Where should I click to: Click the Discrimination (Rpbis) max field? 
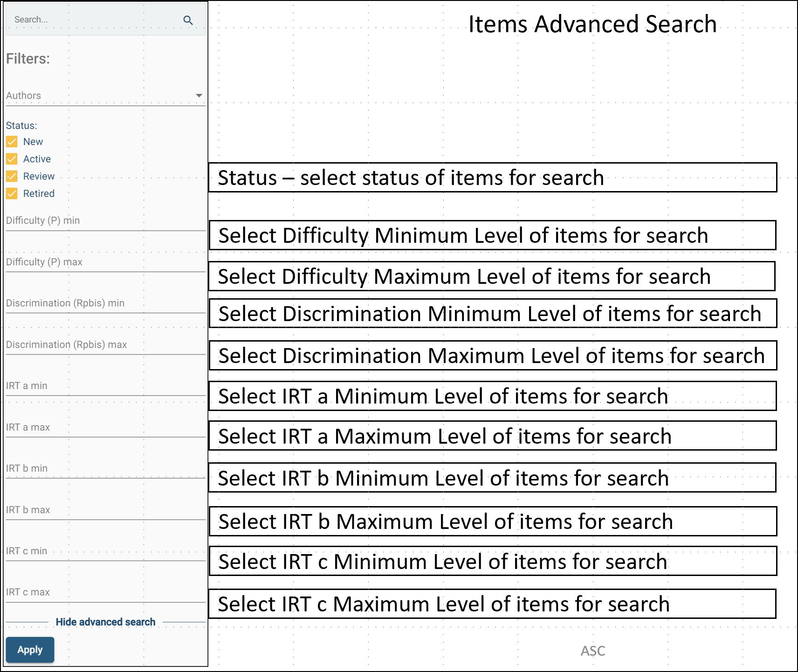(105, 345)
